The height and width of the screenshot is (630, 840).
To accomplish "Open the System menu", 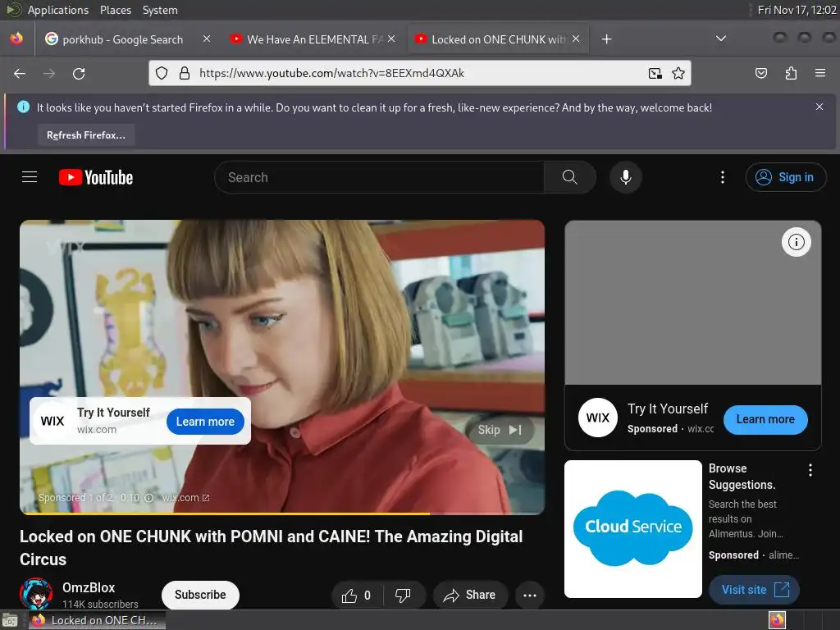I will coord(160,10).
